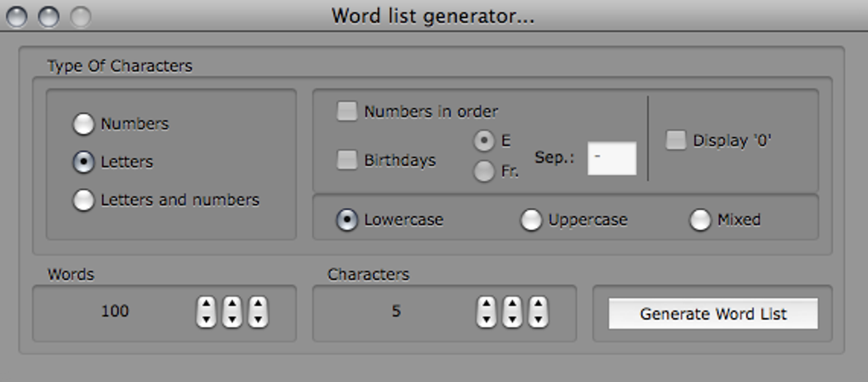Click the rightmost Words stepper
This screenshot has height=382, width=868.
(x=258, y=311)
